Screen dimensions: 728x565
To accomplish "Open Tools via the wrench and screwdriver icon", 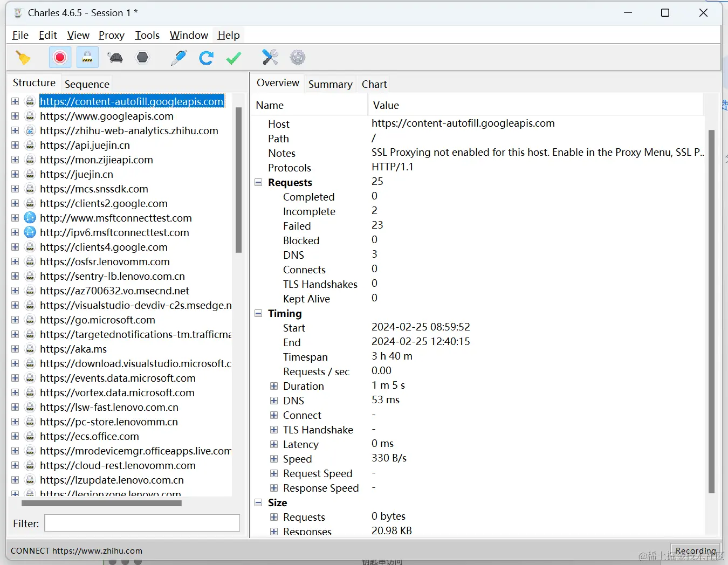I will point(270,57).
